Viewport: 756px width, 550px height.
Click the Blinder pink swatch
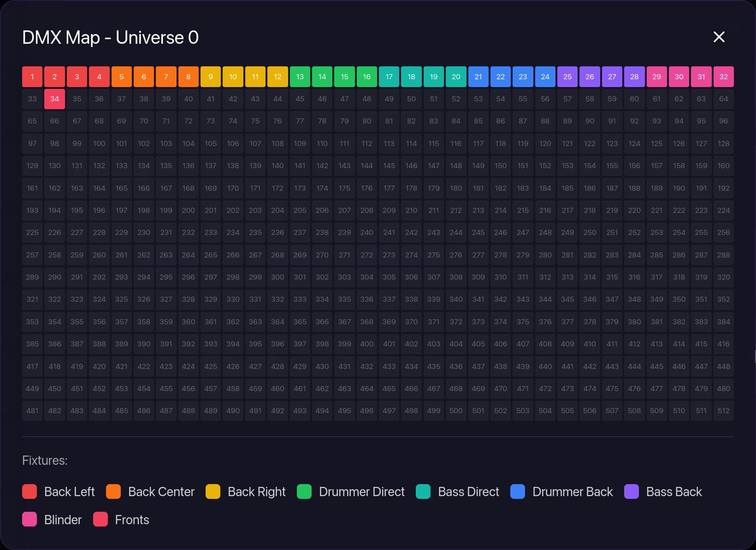pyautogui.click(x=30, y=519)
